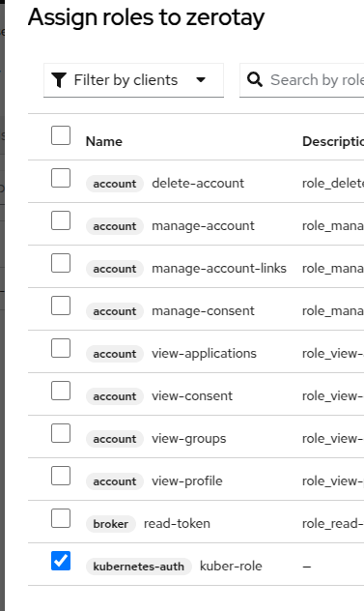Click the broker client badge
Viewport: 364px width, 611px height.
(x=111, y=524)
